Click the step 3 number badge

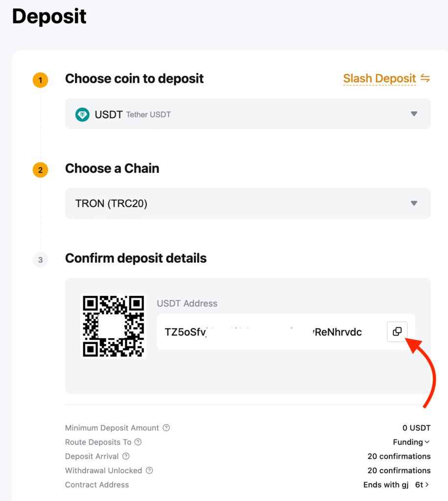41,260
